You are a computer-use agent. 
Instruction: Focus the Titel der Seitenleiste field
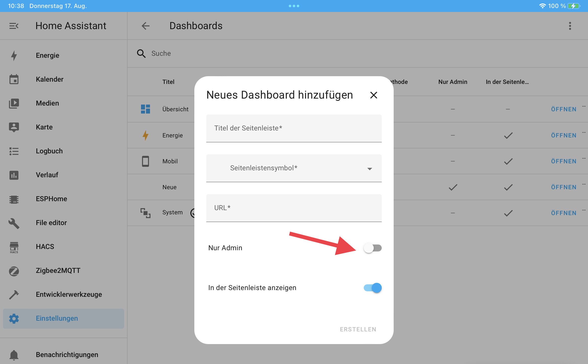[294, 128]
